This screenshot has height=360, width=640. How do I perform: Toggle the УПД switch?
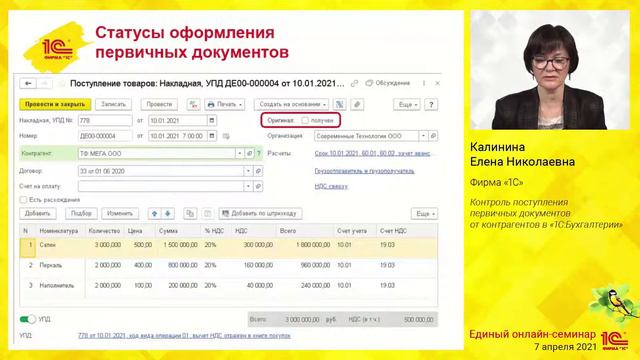point(28,319)
